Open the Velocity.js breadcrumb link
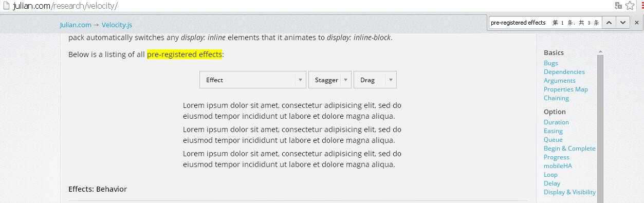Viewport: 644px width, 203px height. pos(117,25)
